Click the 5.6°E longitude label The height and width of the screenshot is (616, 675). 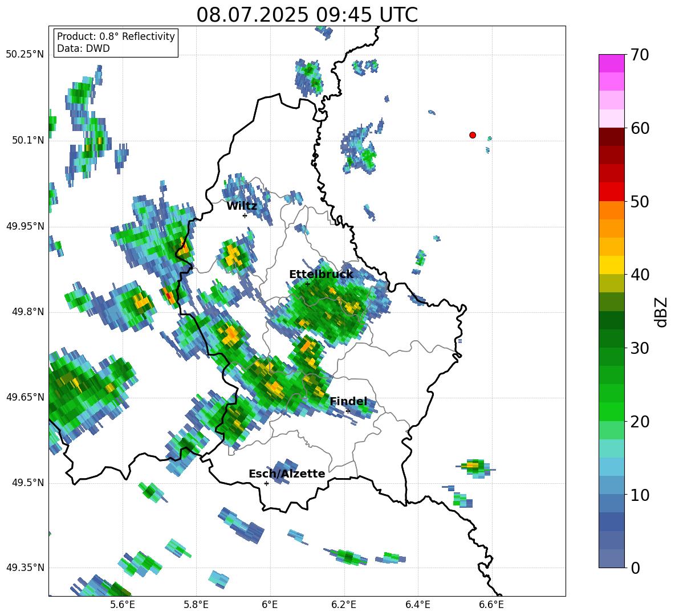[x=123, y=605]
